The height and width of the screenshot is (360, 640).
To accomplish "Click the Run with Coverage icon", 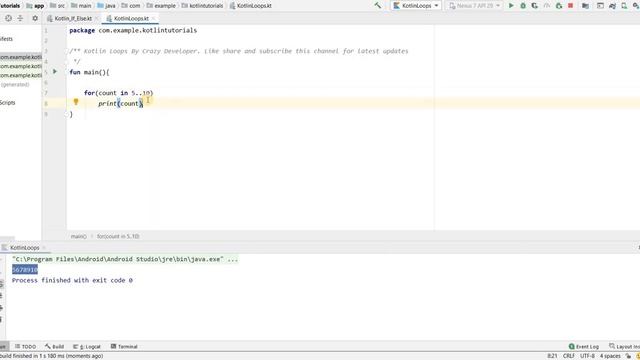I will 535,6.
